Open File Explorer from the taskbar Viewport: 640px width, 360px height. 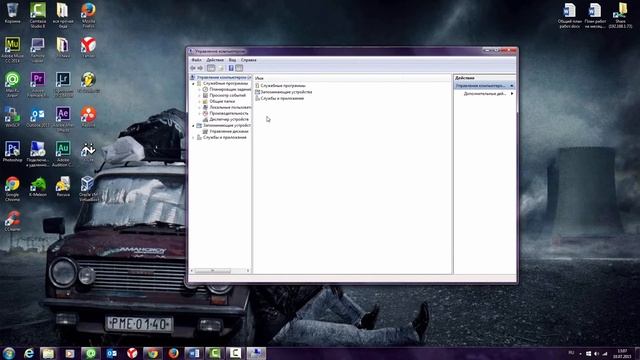[48, 353]
